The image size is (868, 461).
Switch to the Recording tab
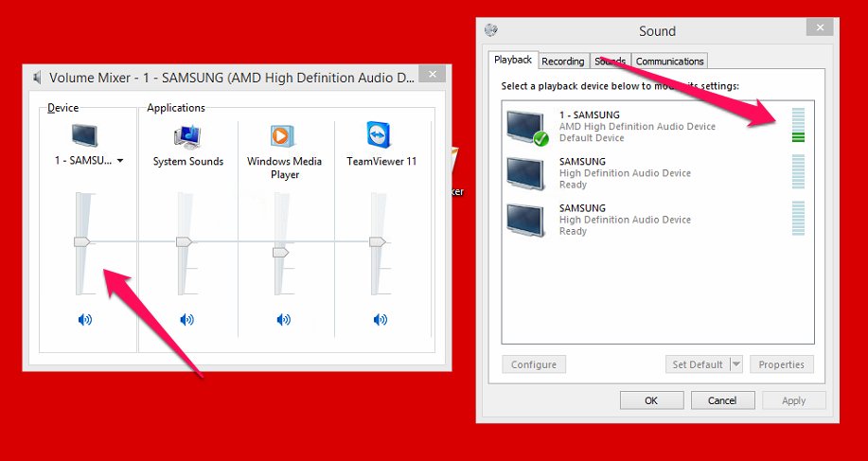click(563, 62)
